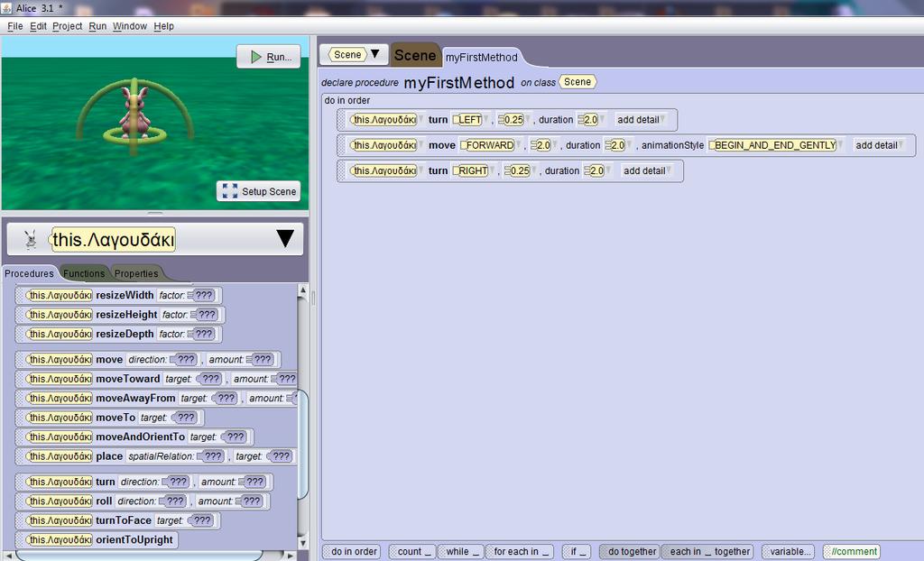The width and height of the screenshot is (924, 561).
Task: Open the Help menu
Action: (x=164, y=26)
